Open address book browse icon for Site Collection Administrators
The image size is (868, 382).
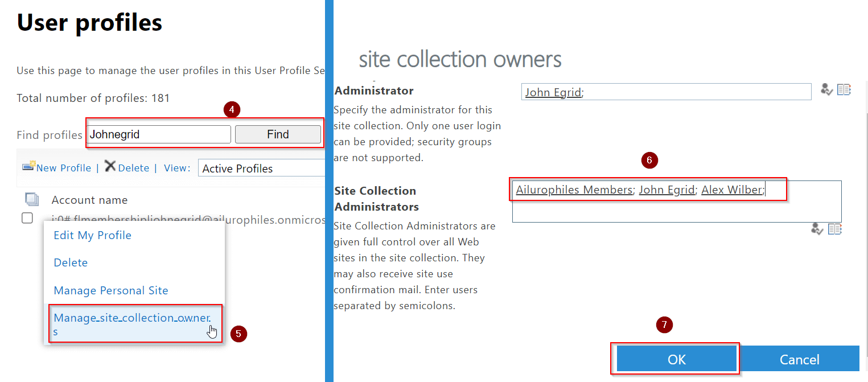(x=835, y=229)
